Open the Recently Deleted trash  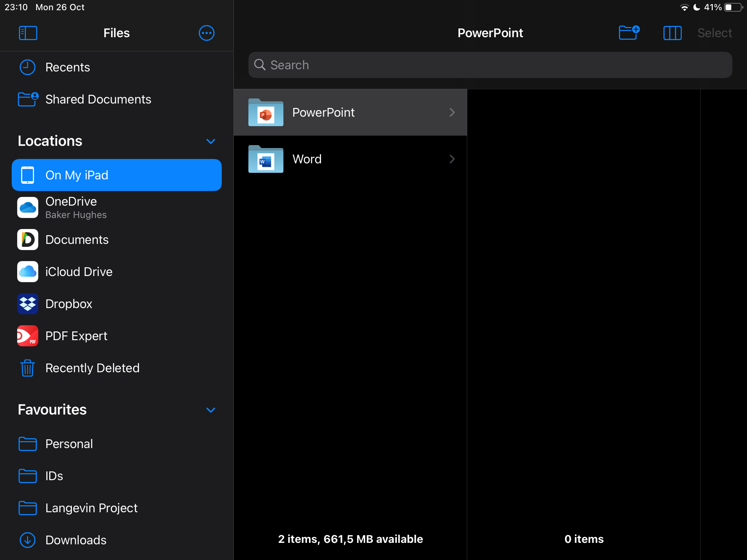(92, 368)
